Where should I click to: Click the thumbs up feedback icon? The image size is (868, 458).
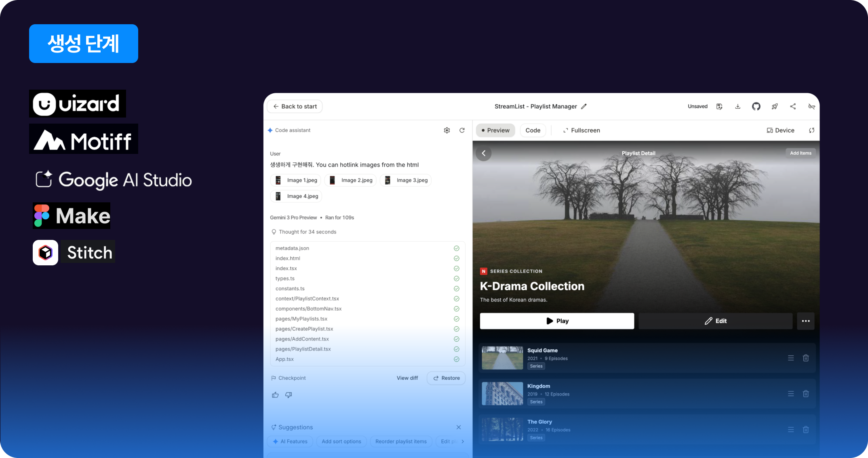275,395
